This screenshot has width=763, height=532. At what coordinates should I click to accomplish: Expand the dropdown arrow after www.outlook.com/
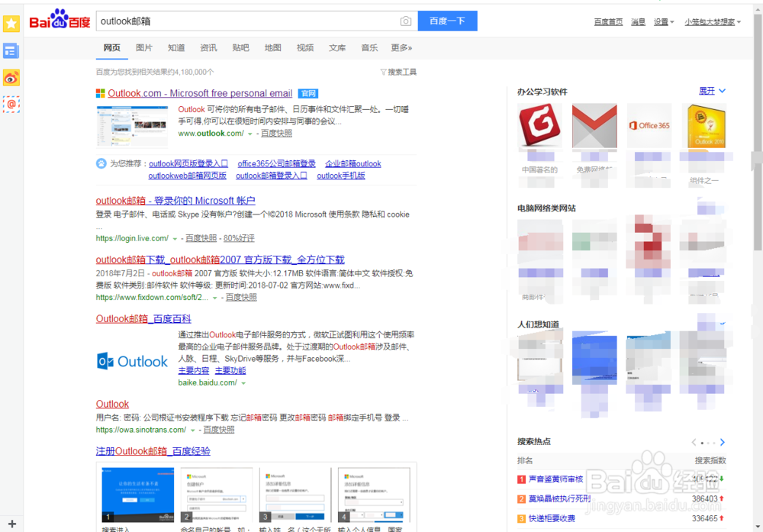point(250,134)
